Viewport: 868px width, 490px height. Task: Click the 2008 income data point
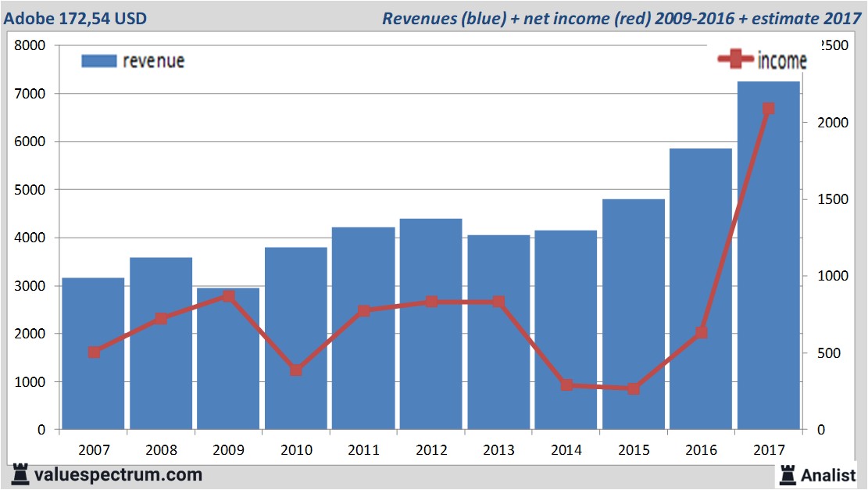tap(161, 318)
